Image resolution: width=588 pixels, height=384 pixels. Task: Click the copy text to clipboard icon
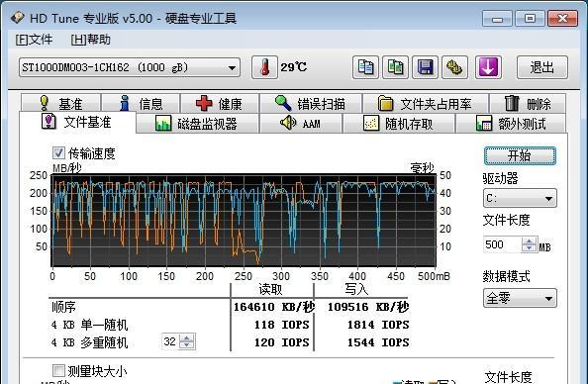pyautogui.click(x=365, y=67)
